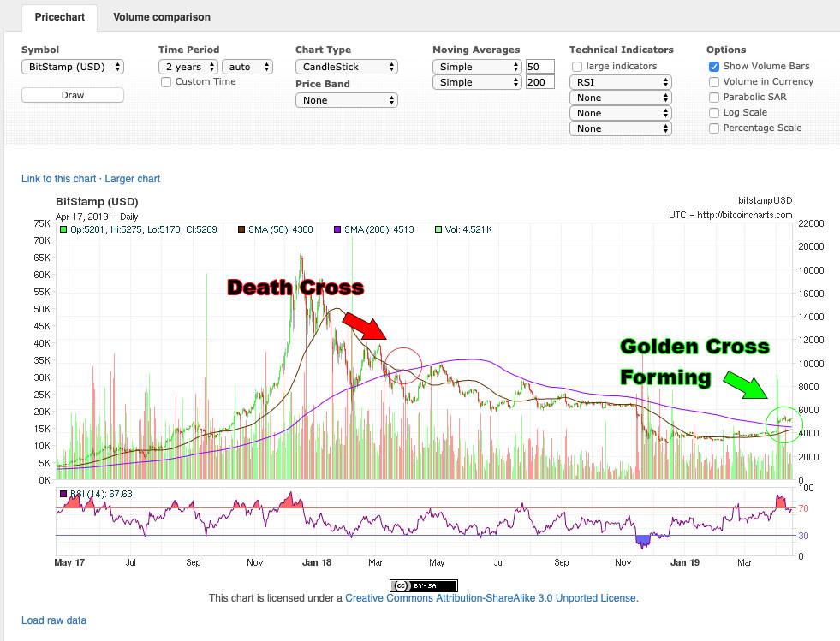
Task: Click the light green Vol legend square
Action: click(x=438, y=229)
